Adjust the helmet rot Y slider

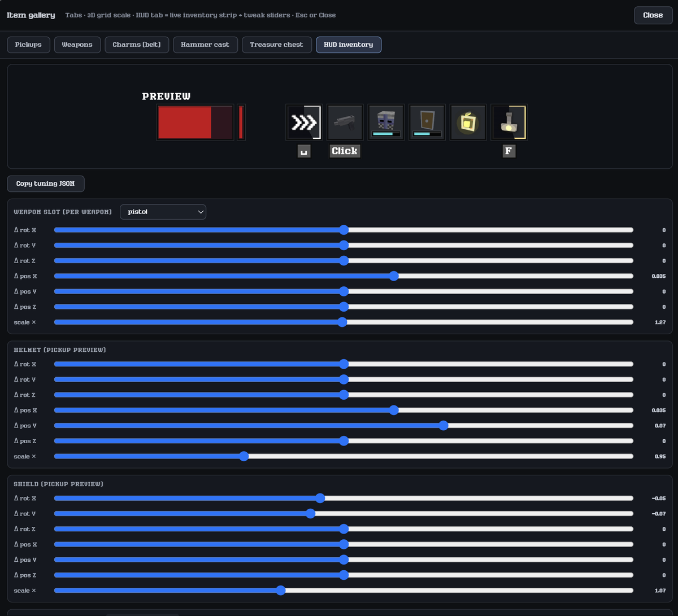344,379
